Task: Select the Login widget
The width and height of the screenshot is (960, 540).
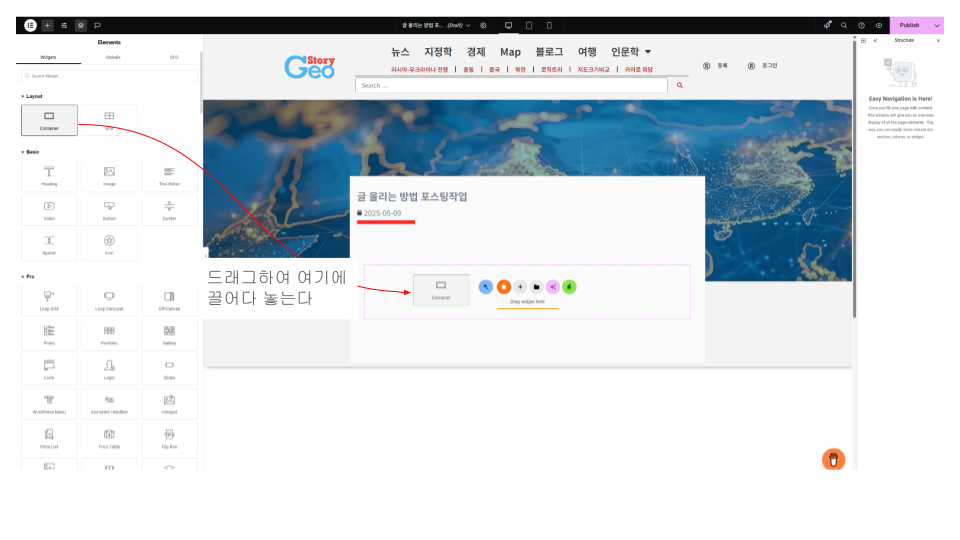Action: (109, 369)
